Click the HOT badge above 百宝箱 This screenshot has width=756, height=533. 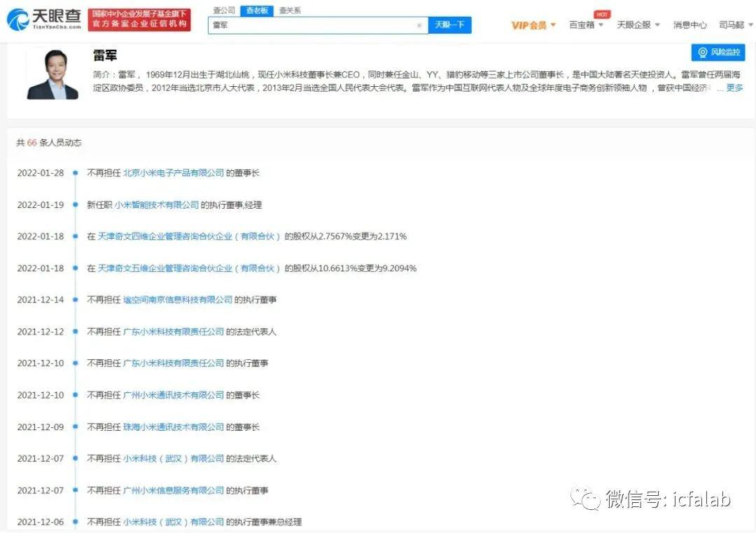click(x=602, y=15)
